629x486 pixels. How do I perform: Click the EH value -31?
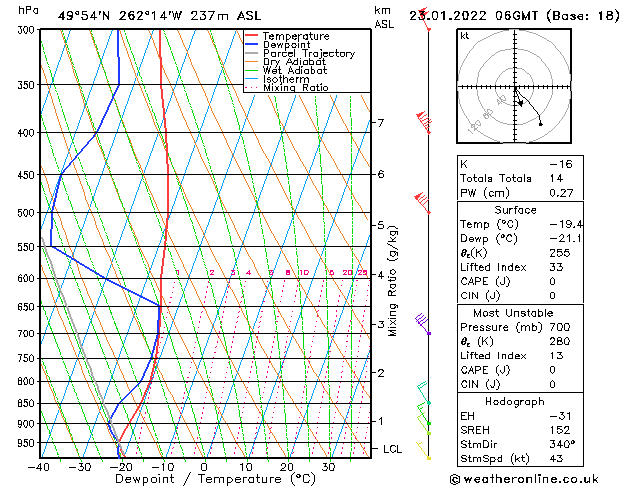click(x=560, y=416)
